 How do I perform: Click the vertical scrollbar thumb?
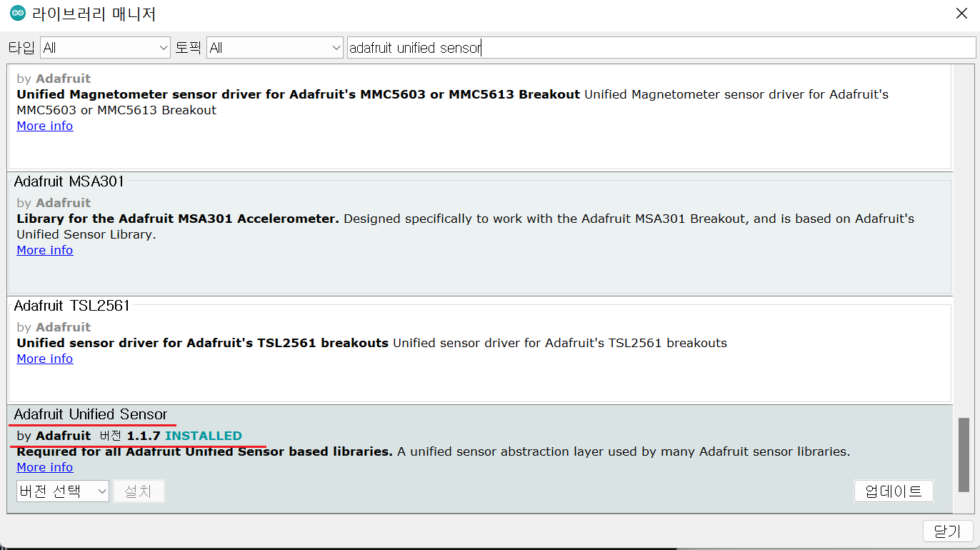pyautogui.click(x=964, y=454)
